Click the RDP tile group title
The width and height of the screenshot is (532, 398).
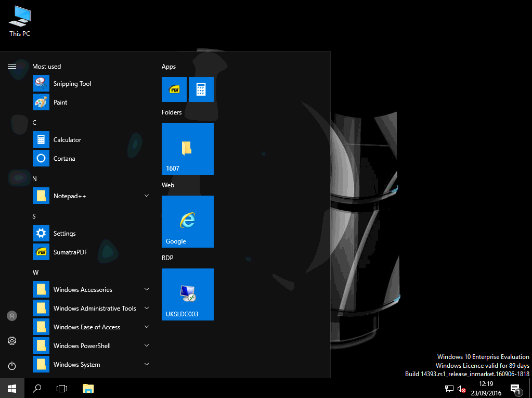pos(167,258)
